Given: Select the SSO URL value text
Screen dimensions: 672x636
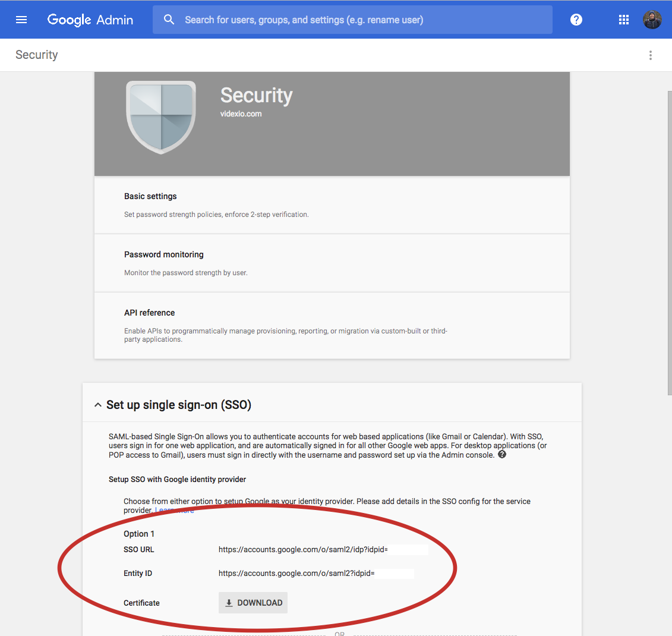Looking at the screenshot, I should [x=303, y=549].
